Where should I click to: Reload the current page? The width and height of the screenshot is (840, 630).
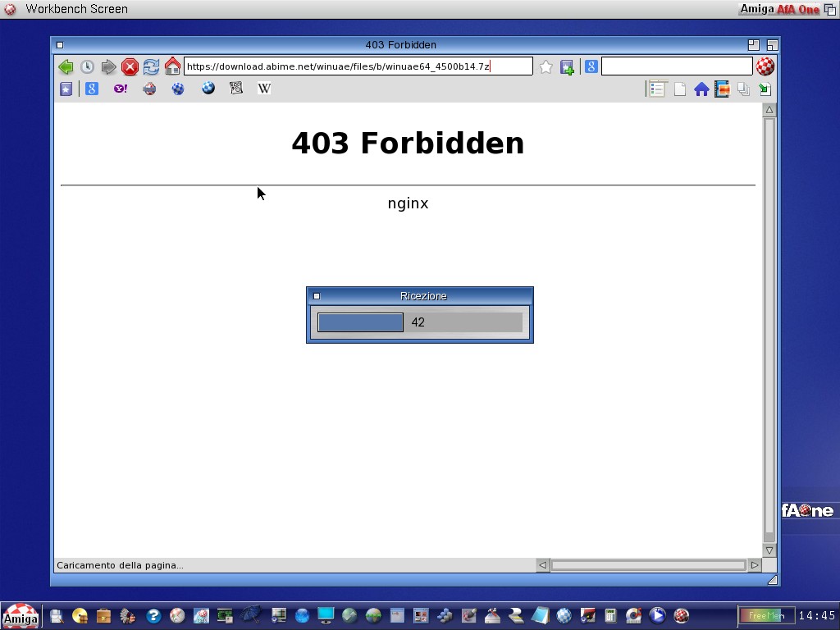[x=151, y=67]
